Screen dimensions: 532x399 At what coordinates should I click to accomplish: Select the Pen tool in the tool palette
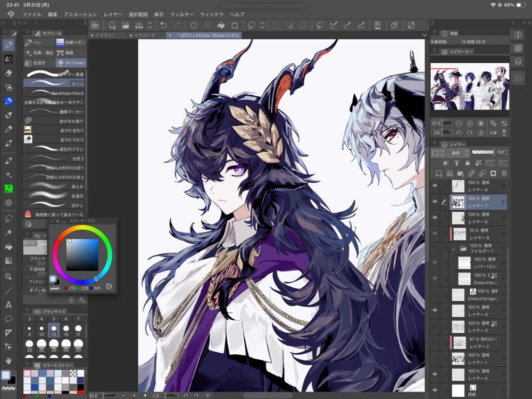[9, 45]
